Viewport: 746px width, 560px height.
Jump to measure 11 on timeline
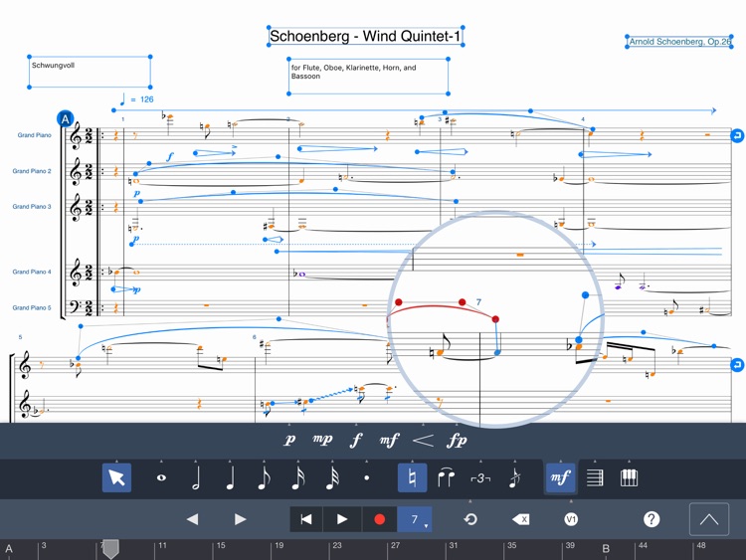point(163,545)
